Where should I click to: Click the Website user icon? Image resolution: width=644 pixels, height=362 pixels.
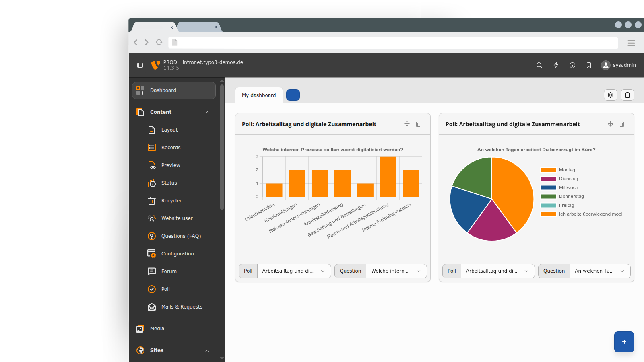coord(152,218)
